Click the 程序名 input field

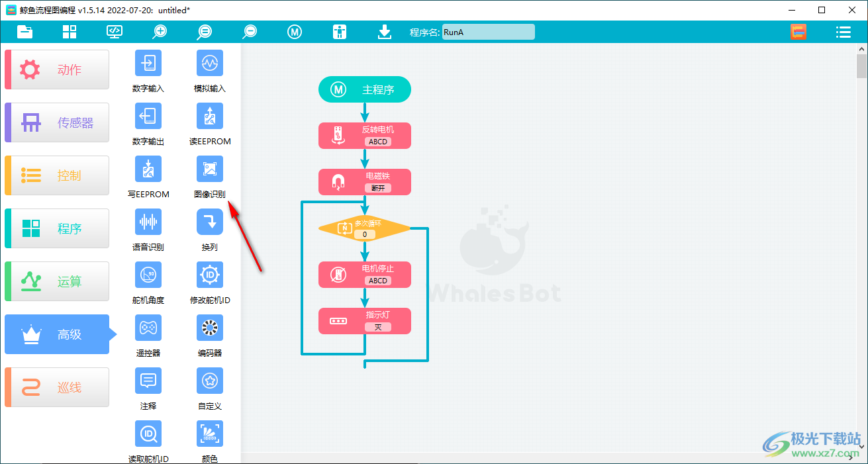pyautogui.click(x=488, y=32)
